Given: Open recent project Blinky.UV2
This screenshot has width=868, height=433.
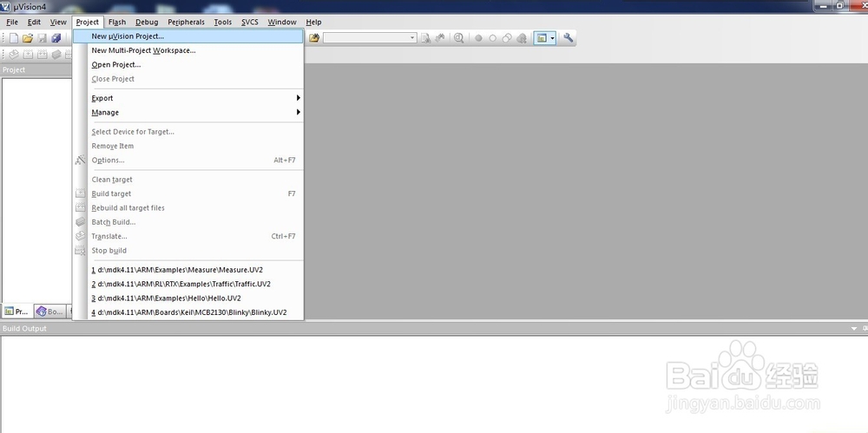Looking at the screenshot, I should 188,312.
